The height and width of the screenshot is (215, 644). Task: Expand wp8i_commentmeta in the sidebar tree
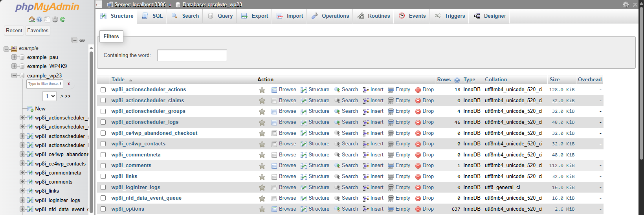coord(22,173)
